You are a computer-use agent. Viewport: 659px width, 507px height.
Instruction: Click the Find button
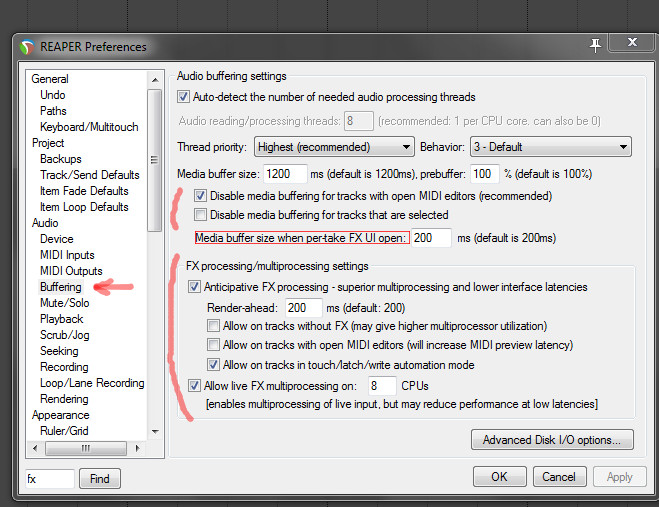(100, 478)
